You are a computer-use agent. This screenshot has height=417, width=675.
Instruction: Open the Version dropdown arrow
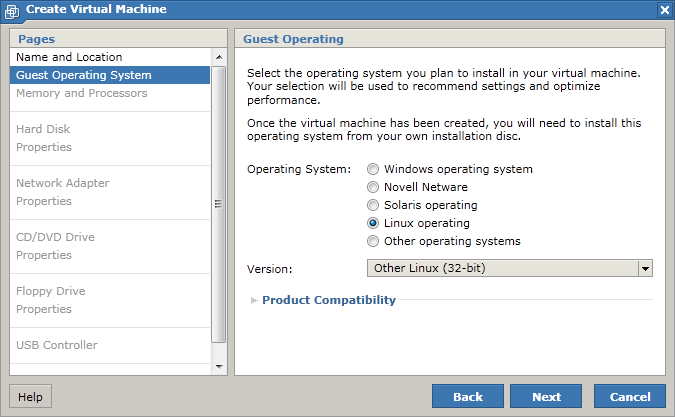(645, 269)
